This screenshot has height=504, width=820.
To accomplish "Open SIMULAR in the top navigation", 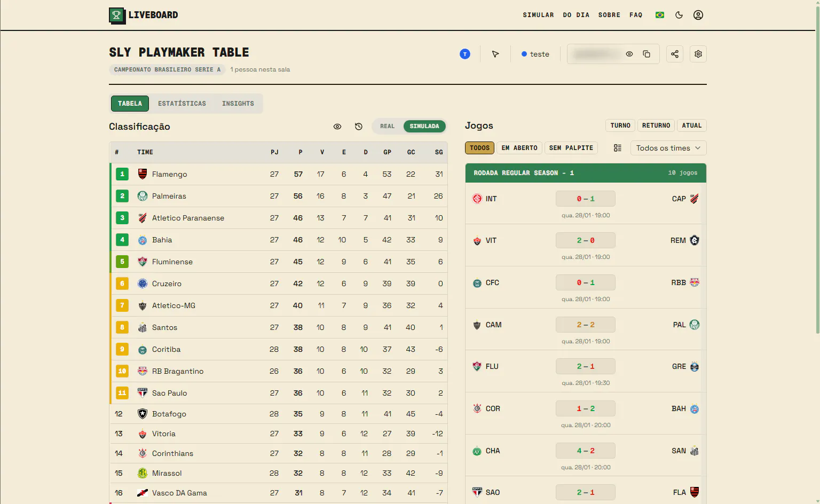I will pyautogui.click(x=538, y=15).
